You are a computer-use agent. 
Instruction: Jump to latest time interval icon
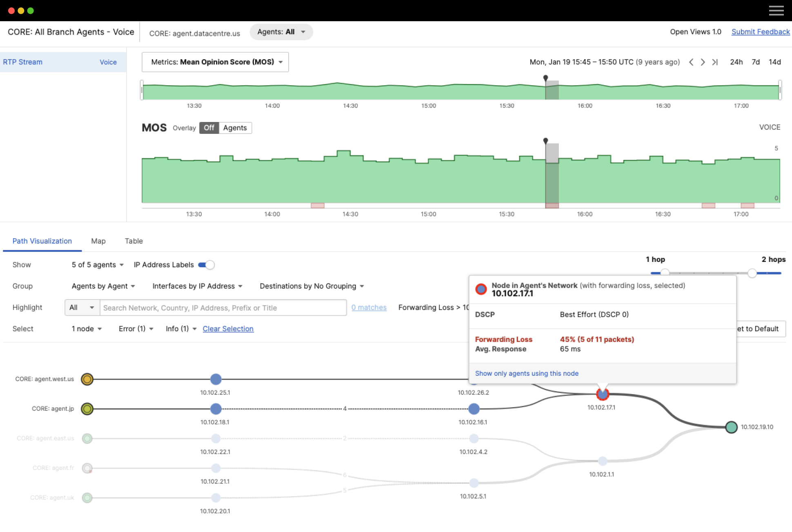coord(715,62)
